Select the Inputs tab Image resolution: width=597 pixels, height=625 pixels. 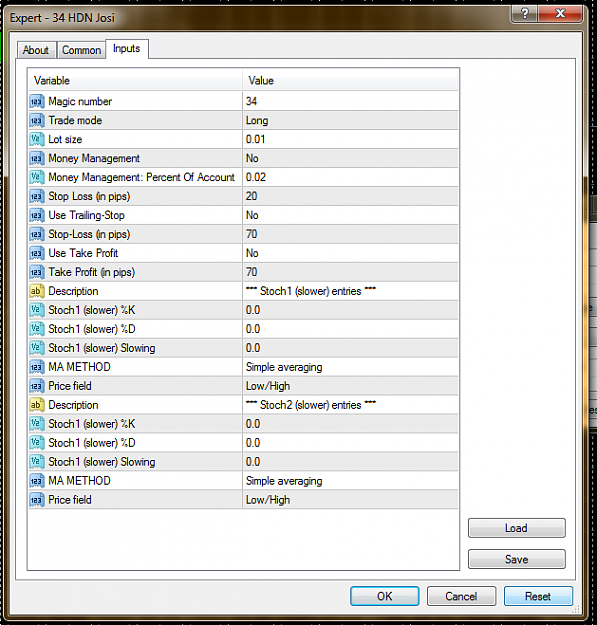pyautogui.click(x=127, y=49)
